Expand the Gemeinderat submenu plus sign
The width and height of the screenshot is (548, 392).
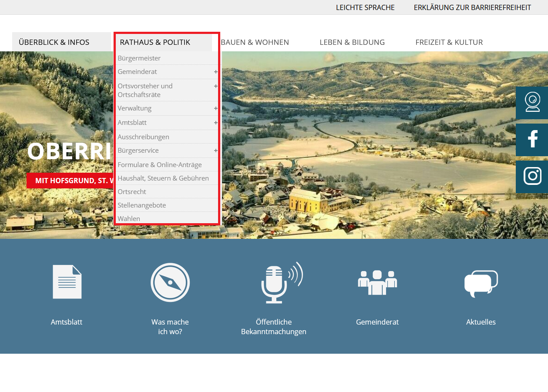click(215, 72)
